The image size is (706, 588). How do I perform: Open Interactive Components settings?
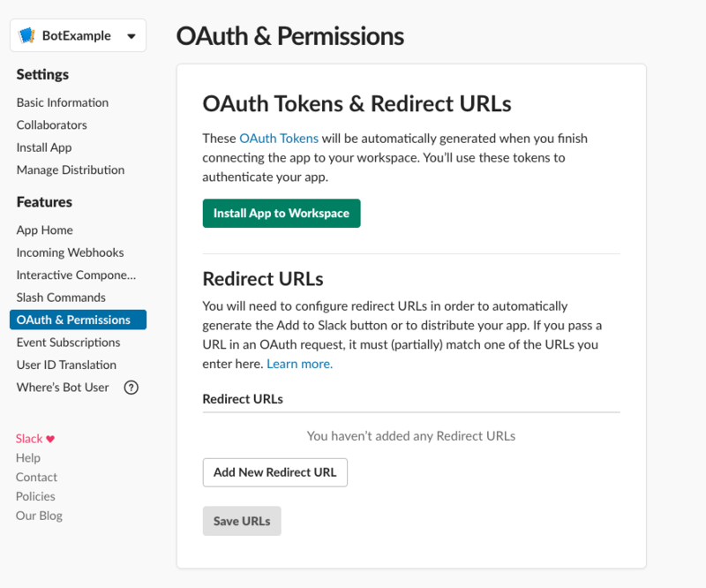click(78, 275)
